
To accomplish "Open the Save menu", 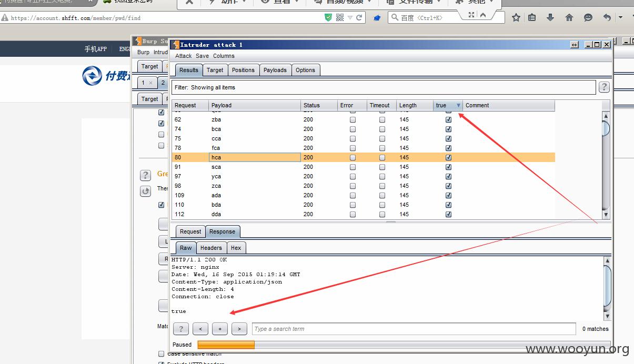I will [202, 56].
